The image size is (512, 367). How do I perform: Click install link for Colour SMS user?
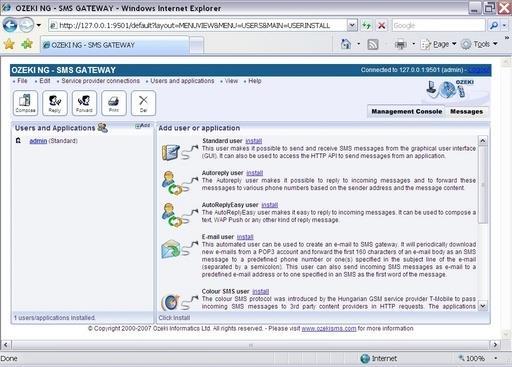[x=261, y=292]
